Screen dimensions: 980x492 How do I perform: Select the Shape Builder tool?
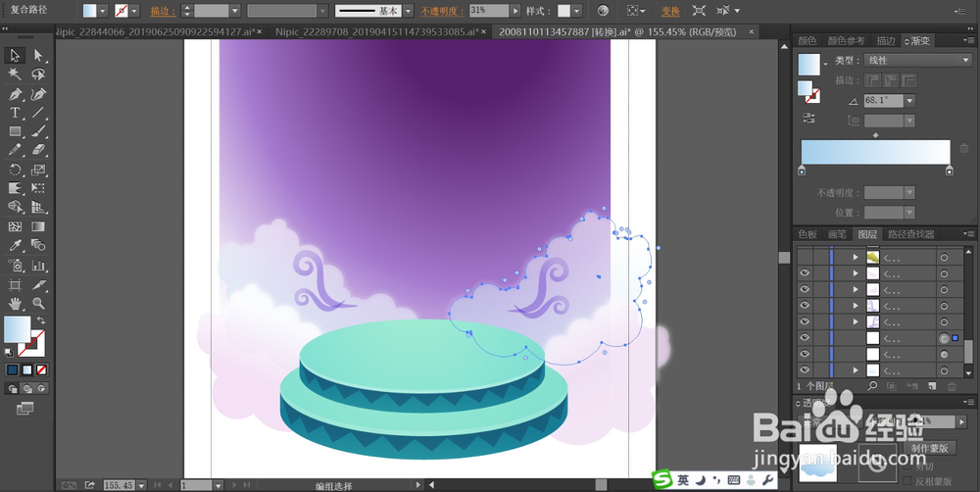(x=15, y=207)
